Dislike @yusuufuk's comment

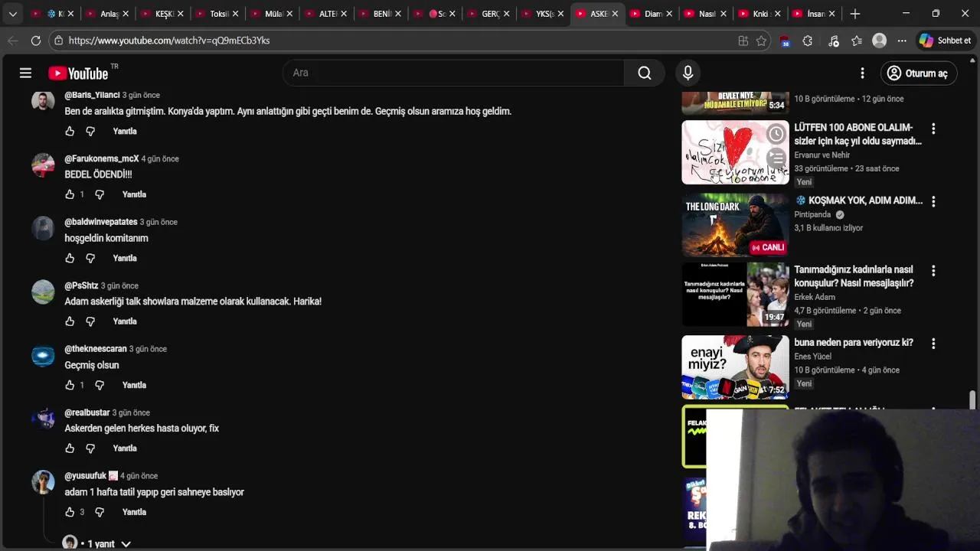(100, 512)
